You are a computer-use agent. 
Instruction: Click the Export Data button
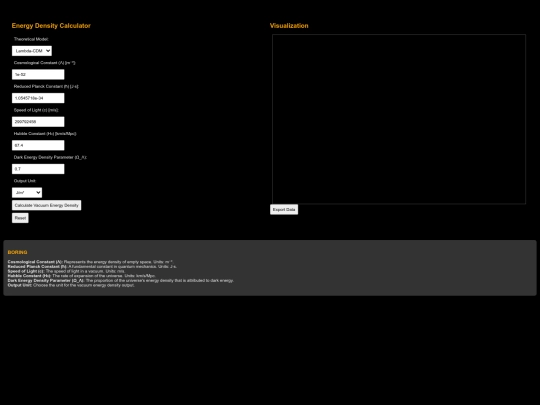click(x=284, y=209)
